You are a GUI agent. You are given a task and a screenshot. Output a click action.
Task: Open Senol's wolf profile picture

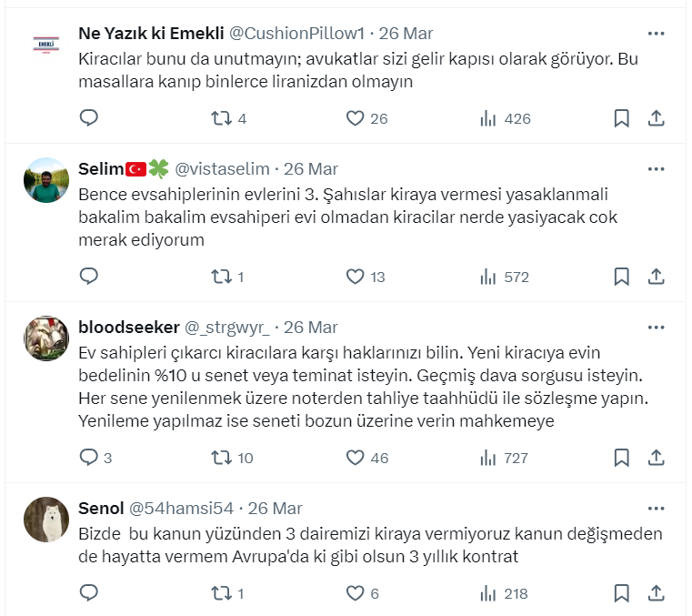tap(45, 520)
